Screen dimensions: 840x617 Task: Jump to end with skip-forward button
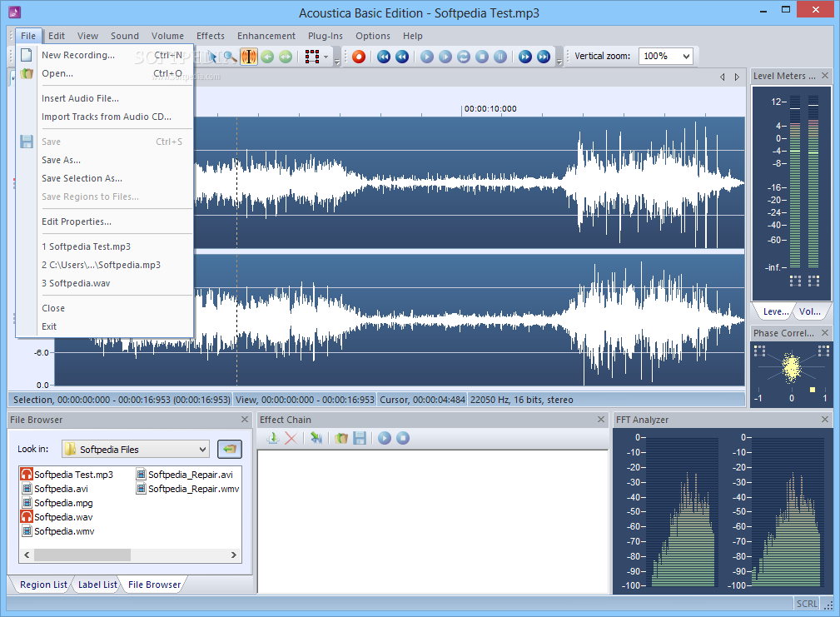pos(544,57)
